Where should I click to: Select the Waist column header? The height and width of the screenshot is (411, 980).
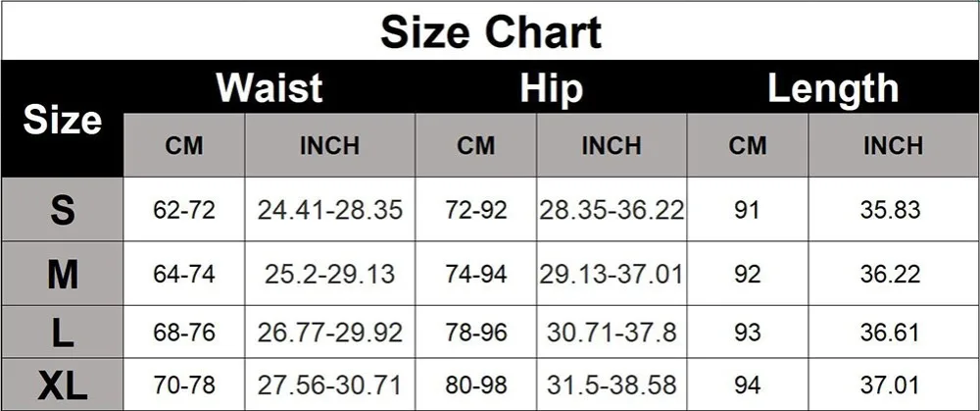(x=269, y=87)
